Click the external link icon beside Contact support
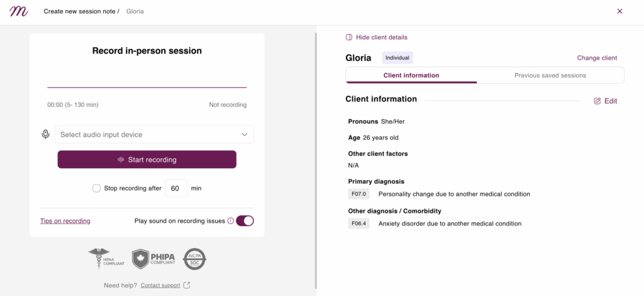 [x=186, y=285]
